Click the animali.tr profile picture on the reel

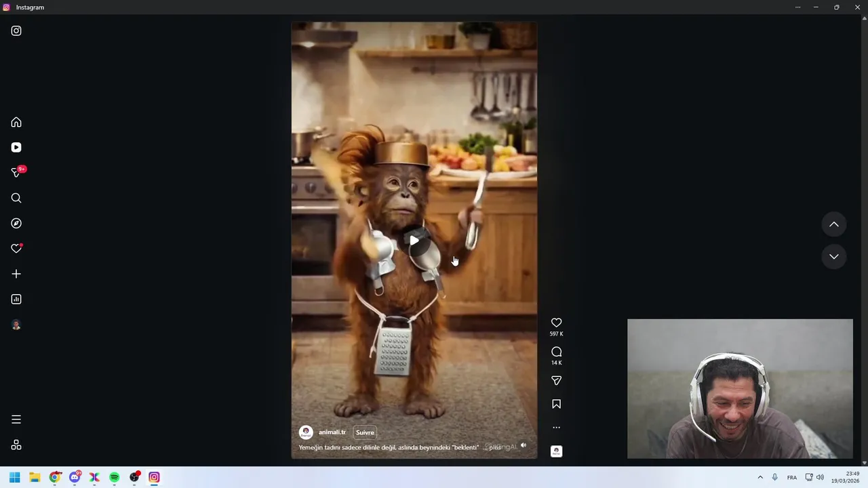point(306,432)
